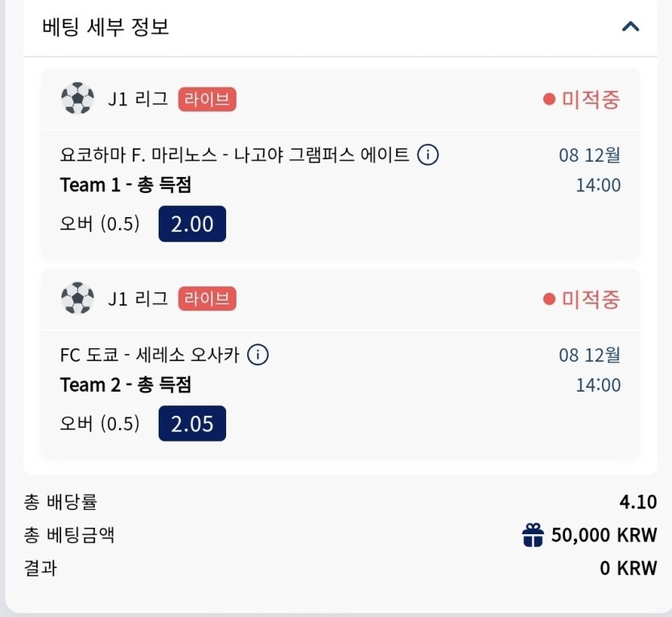Click the red status dot on first bet
This screenshot has height=617, width=672.
click(x=550, y=100)
